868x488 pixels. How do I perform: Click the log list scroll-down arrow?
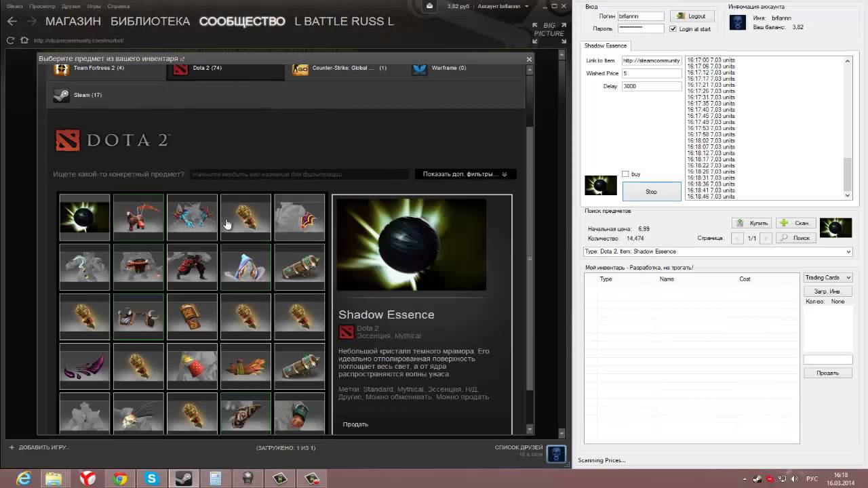click(x=848, y=195)
